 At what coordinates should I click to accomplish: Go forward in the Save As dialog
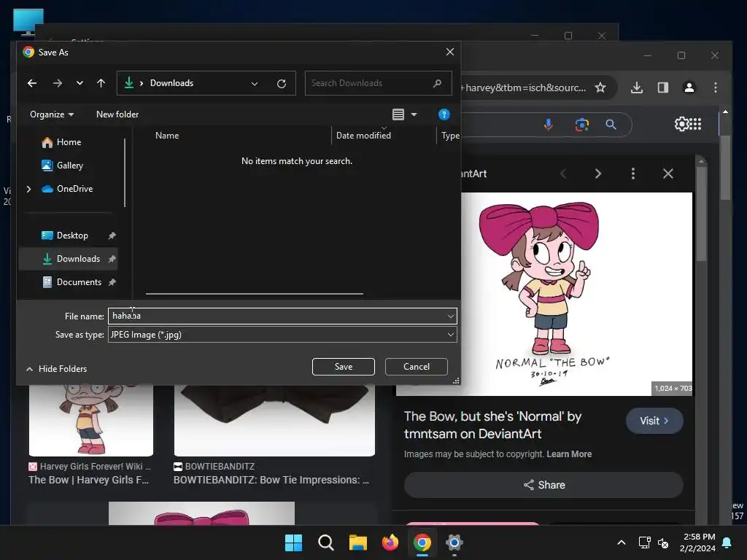[58, 83]
